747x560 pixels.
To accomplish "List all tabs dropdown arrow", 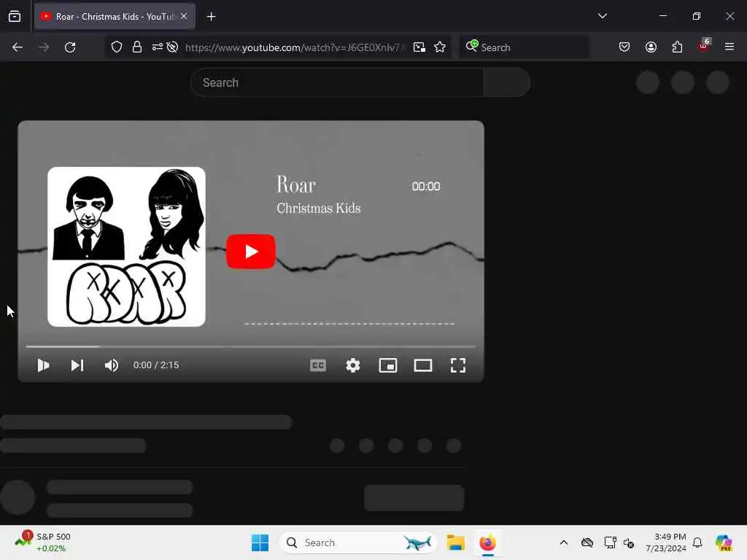I will (602, 16).
